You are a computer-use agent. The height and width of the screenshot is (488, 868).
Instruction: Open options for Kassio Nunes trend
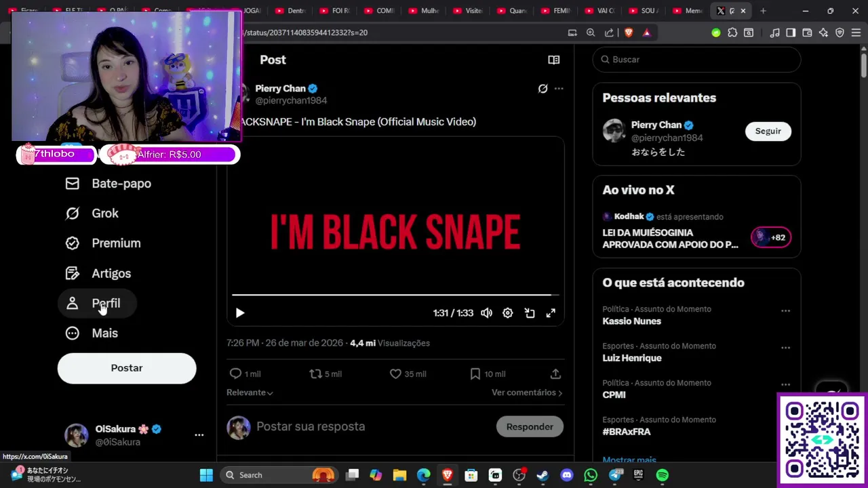click(785, 310)
